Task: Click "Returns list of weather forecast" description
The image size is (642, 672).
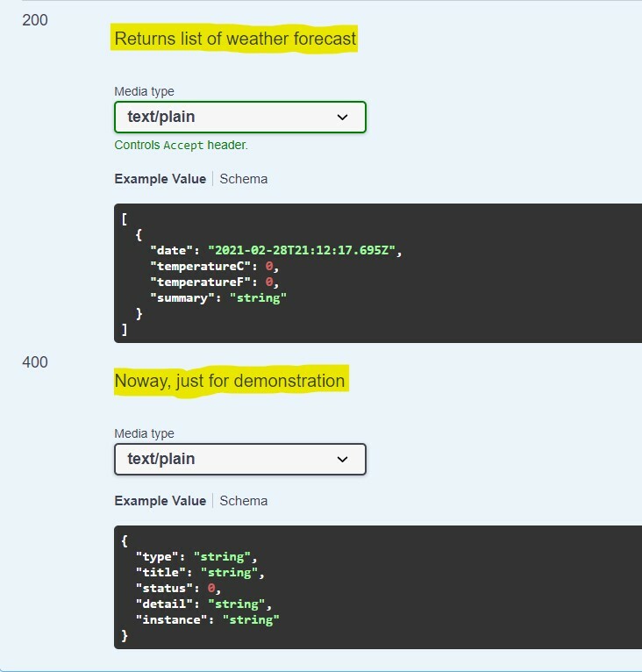Action: 235,39
